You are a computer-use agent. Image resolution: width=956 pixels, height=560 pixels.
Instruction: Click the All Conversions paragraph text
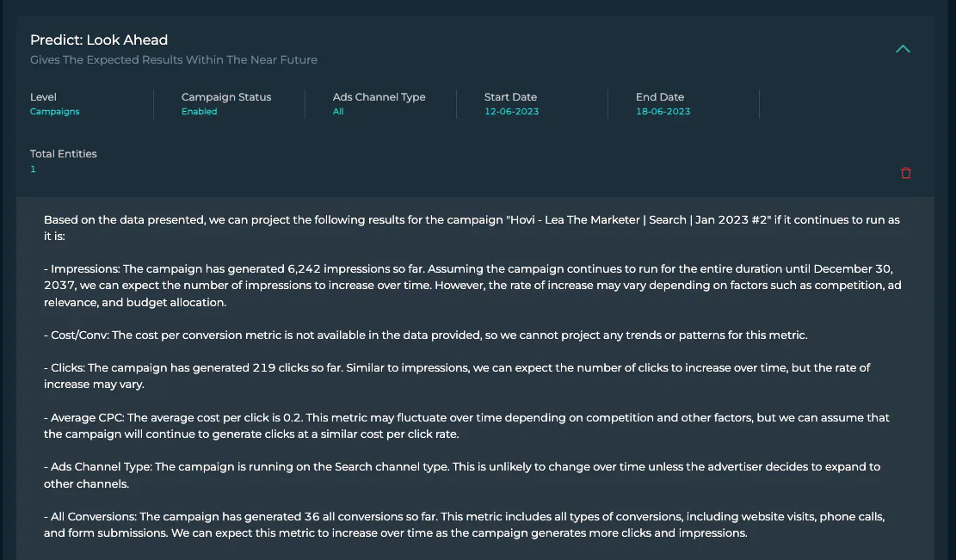coord(464,525)
